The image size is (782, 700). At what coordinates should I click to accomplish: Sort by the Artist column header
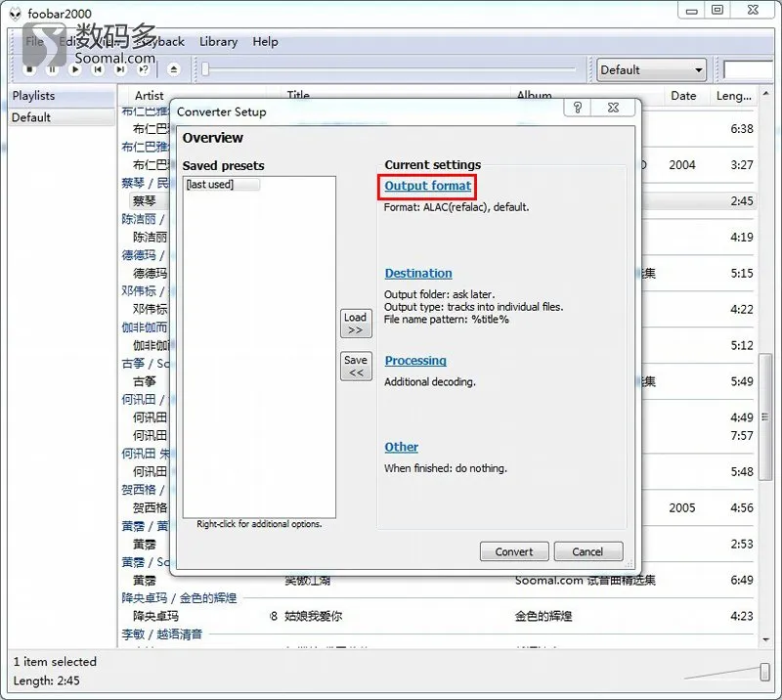click(149, 95)
